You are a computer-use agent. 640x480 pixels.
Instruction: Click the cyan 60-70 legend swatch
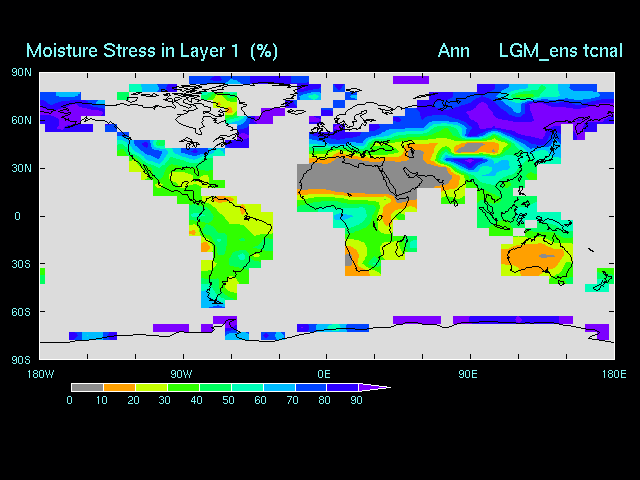tap(278, 387)
